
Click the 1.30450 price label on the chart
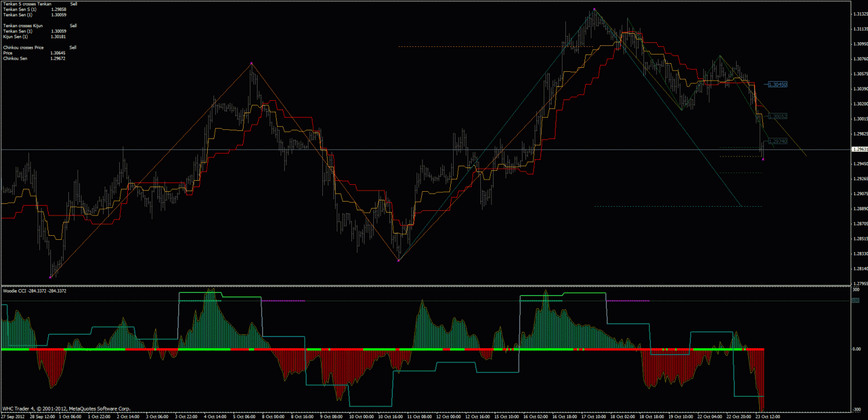(778, 84)
